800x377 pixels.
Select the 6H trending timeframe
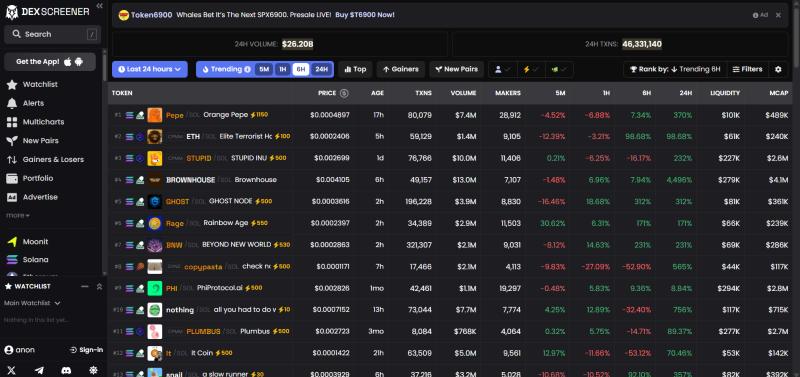coord(301,69)
